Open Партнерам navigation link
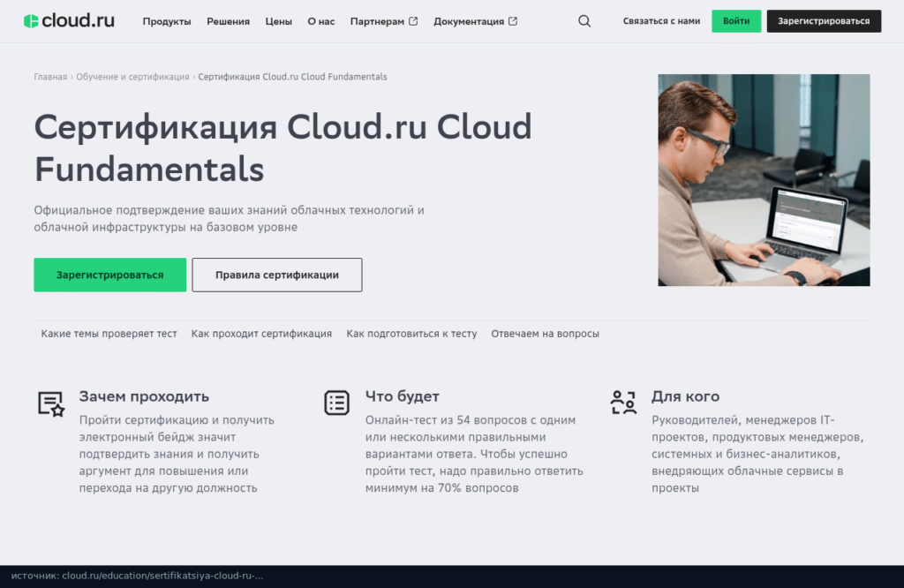This screenshot has height=588, width=904. (377, 21)
